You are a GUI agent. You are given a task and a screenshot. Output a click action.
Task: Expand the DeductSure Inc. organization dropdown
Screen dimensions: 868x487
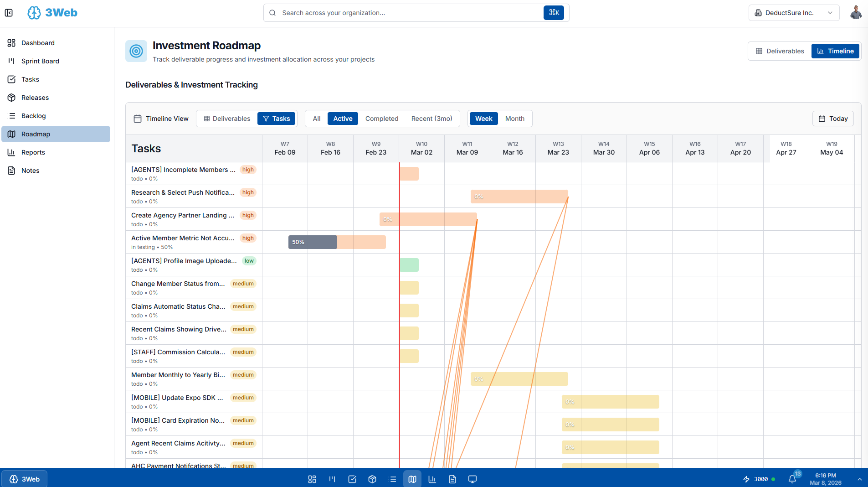[x=794, y=13]
